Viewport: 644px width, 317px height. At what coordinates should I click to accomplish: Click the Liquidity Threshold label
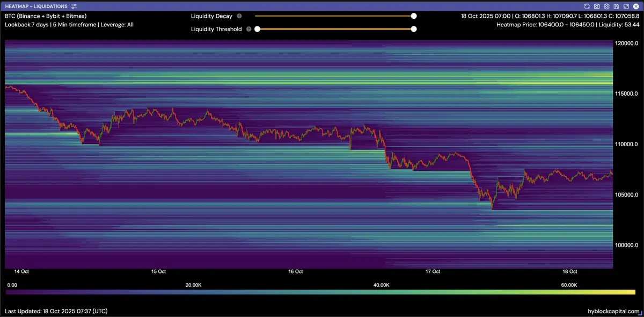216,29
